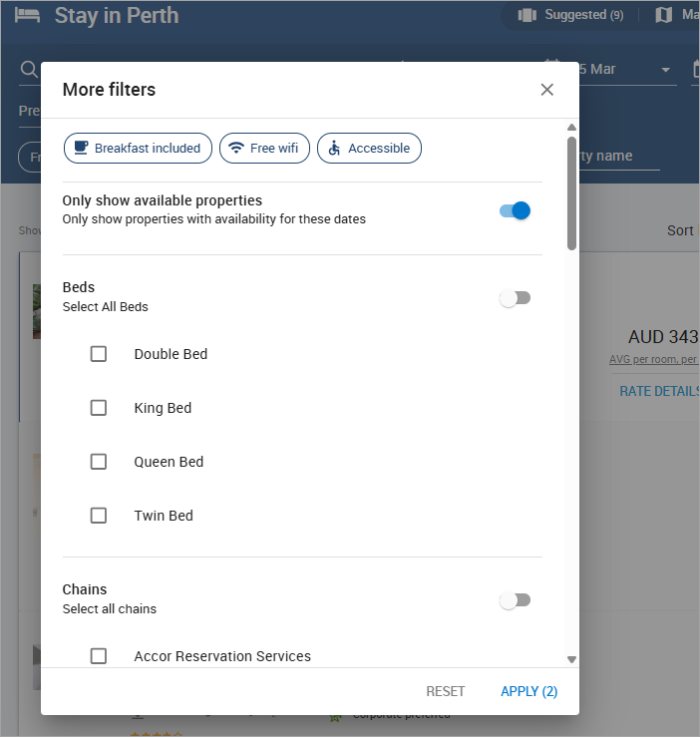The width and height of the screenshot is (700, 737).
Task: Click the AVG per room, per night link
Action: (654, 360)
